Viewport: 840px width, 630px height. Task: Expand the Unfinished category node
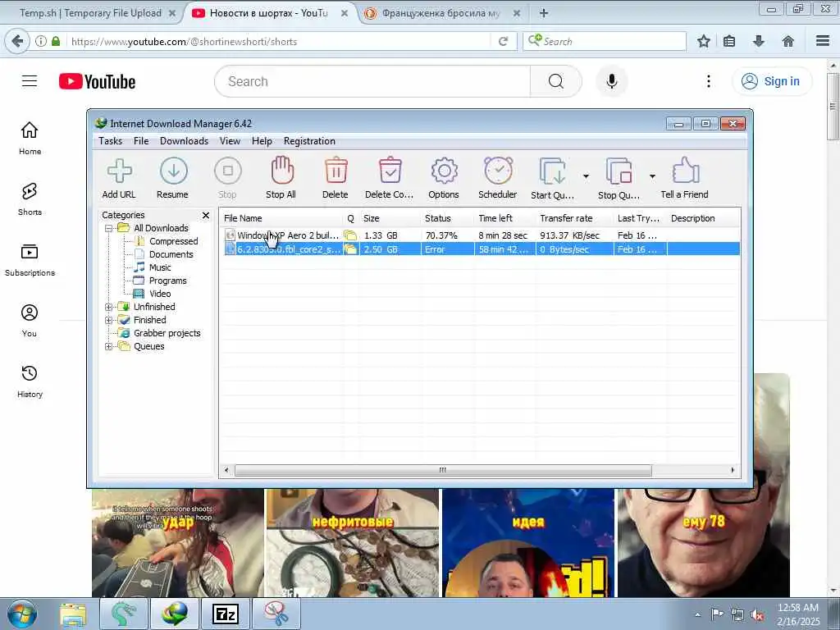pos(109,307)
